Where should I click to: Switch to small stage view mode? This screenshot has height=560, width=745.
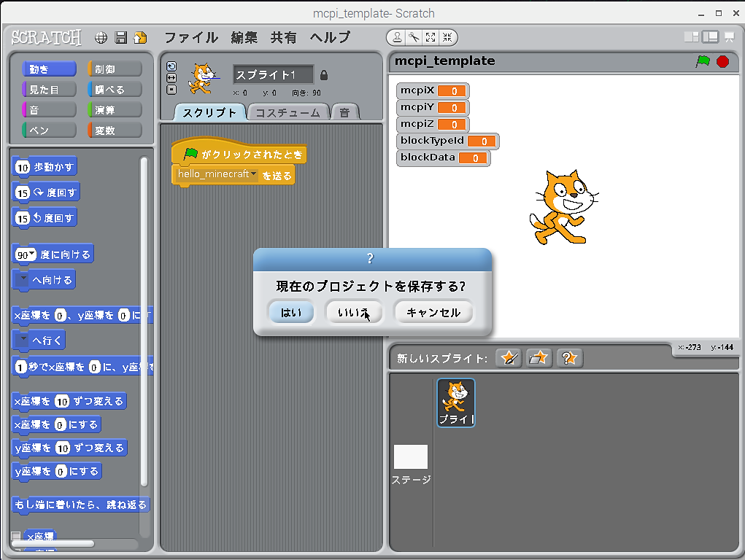[x=691, y=37]
